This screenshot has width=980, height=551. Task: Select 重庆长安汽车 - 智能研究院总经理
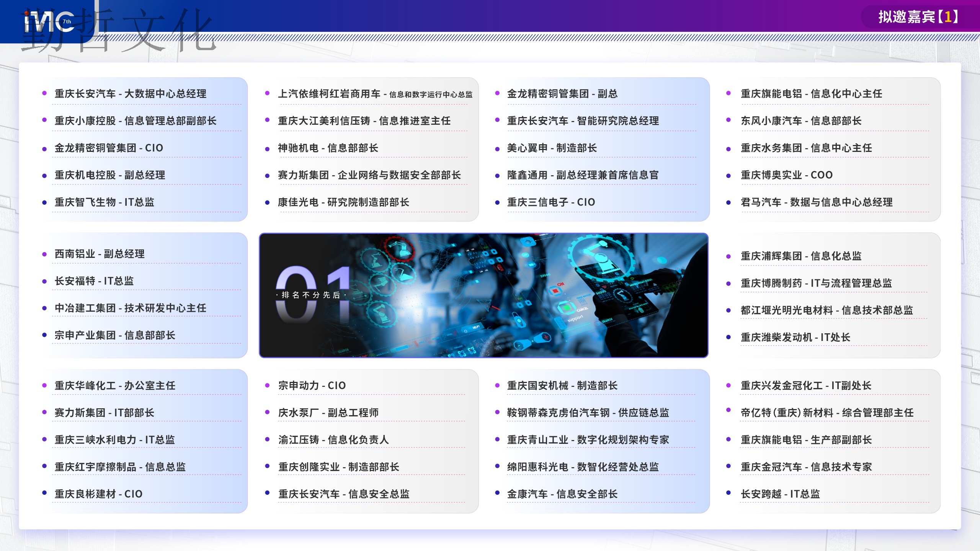tap(583, 121)
